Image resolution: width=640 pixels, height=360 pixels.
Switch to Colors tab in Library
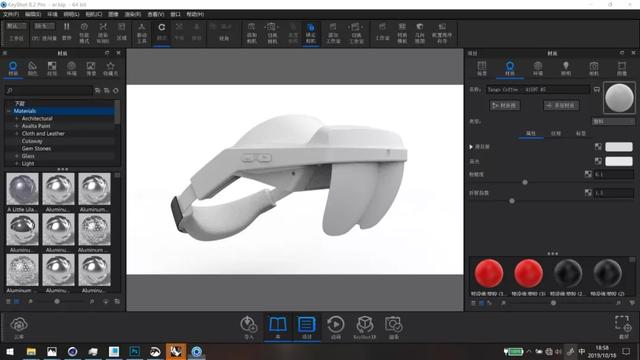point(32,68)
